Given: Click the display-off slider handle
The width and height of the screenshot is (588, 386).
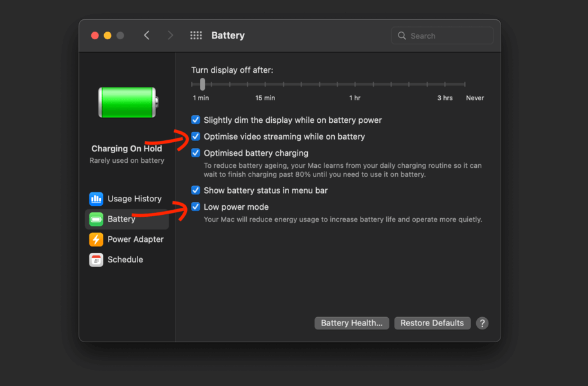Looking at the screenshot, I should point(202,84).
